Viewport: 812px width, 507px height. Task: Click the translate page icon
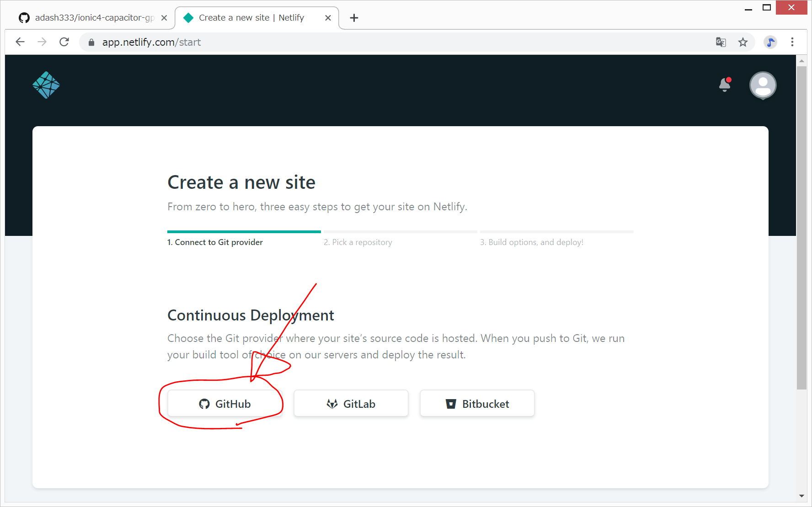(721, 42)
